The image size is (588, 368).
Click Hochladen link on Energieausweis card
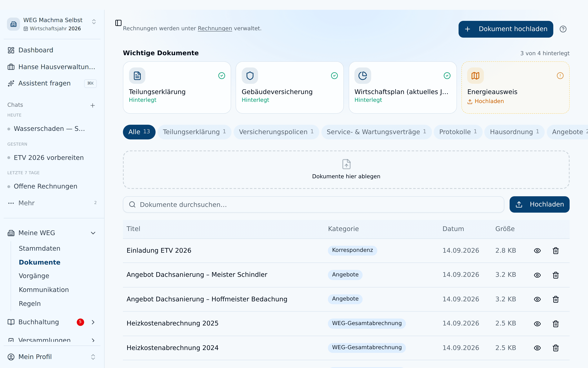coord(486,101)
